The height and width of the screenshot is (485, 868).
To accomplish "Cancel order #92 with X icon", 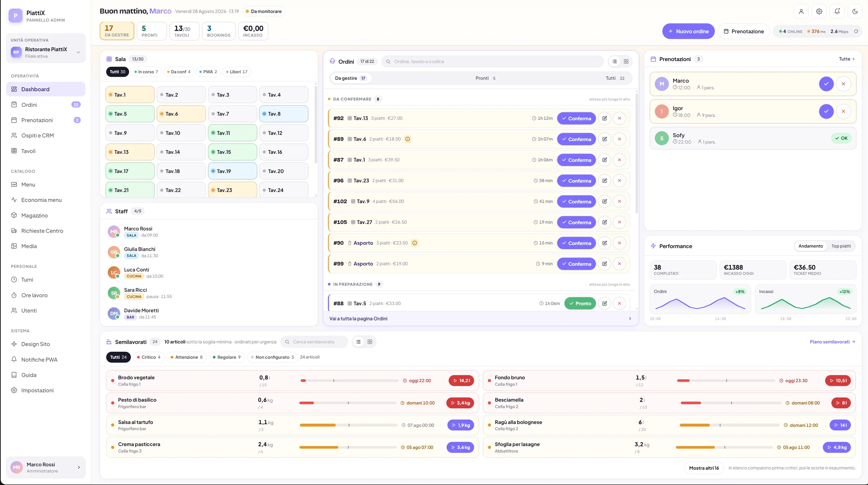I will coord(620,118).
